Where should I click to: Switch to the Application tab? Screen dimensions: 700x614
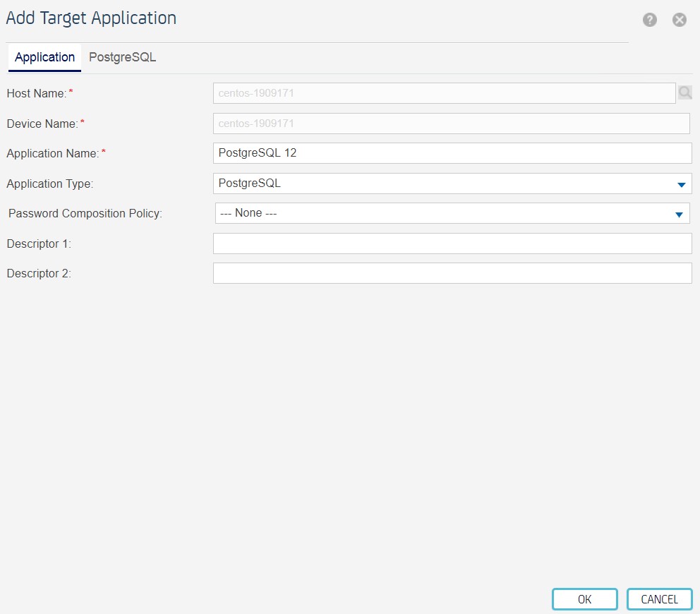coord(44,57)
